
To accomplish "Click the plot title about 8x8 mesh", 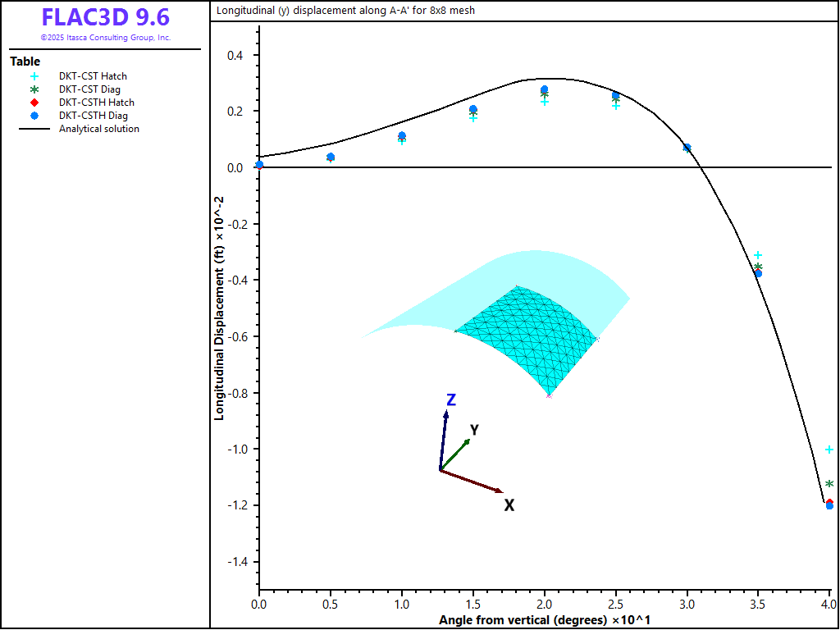I will tap(345, 11).
